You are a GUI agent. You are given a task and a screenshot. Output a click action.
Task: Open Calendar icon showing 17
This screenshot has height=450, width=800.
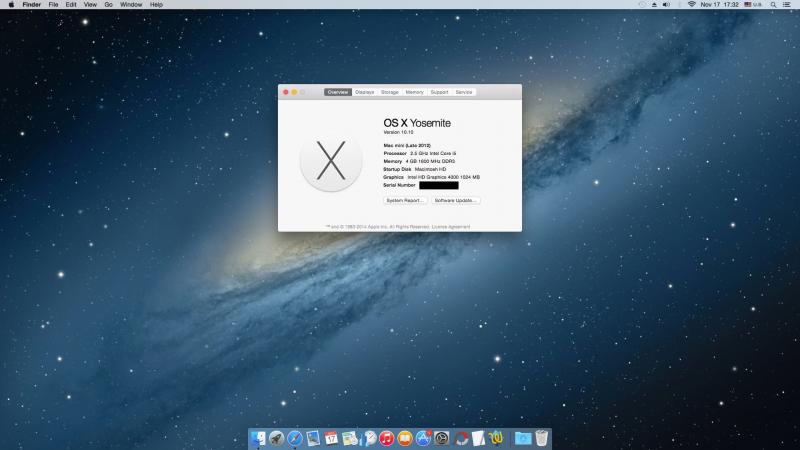(x=332, y=438)
